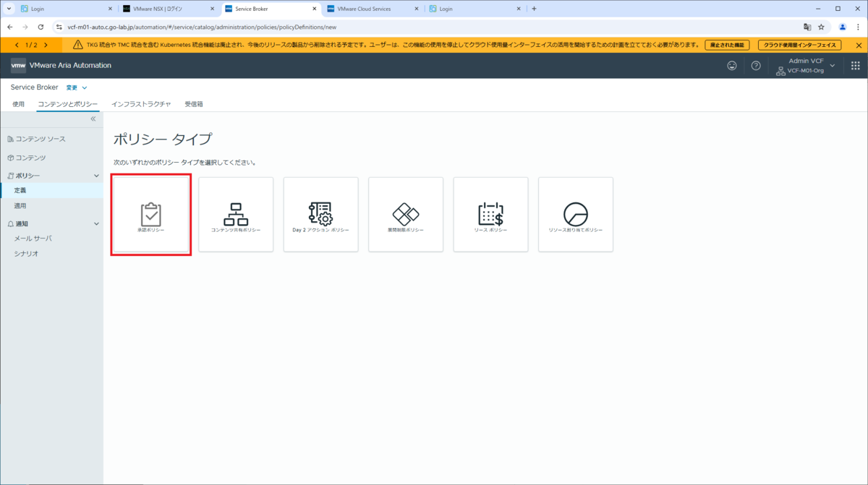Open a new browser tab

tap(534, 9)
